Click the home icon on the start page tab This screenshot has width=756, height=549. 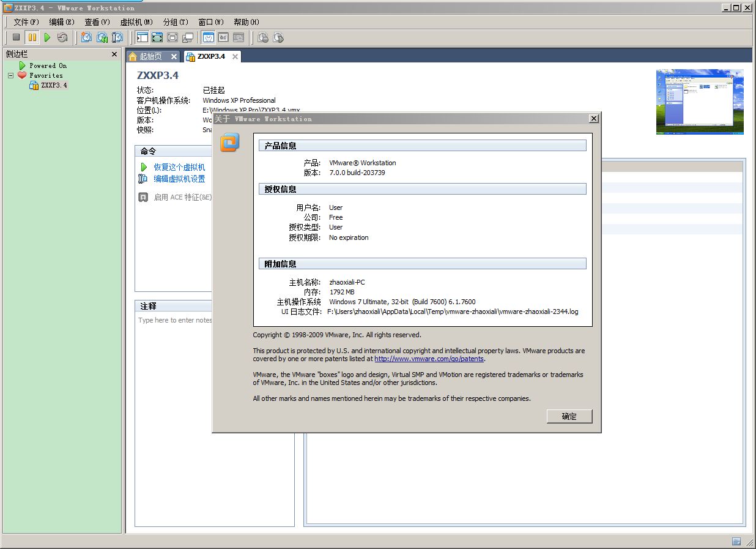click(133, 56)
